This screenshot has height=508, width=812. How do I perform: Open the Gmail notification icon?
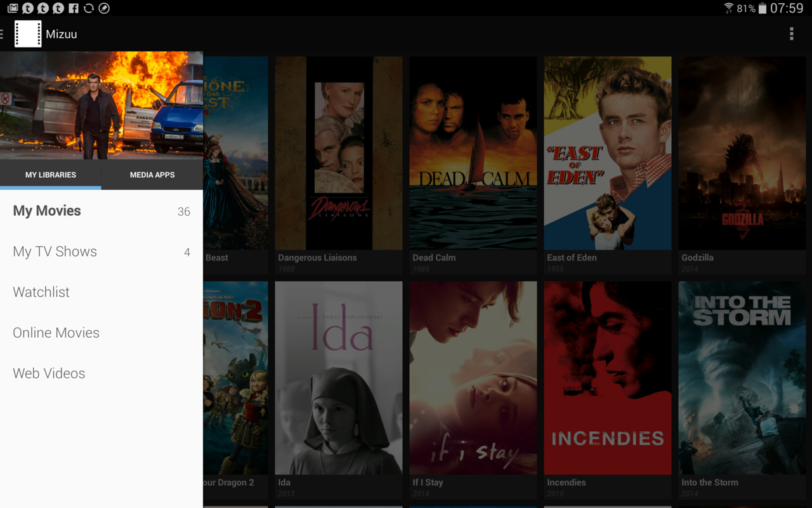pyautogui.click(x=13, y=8)
